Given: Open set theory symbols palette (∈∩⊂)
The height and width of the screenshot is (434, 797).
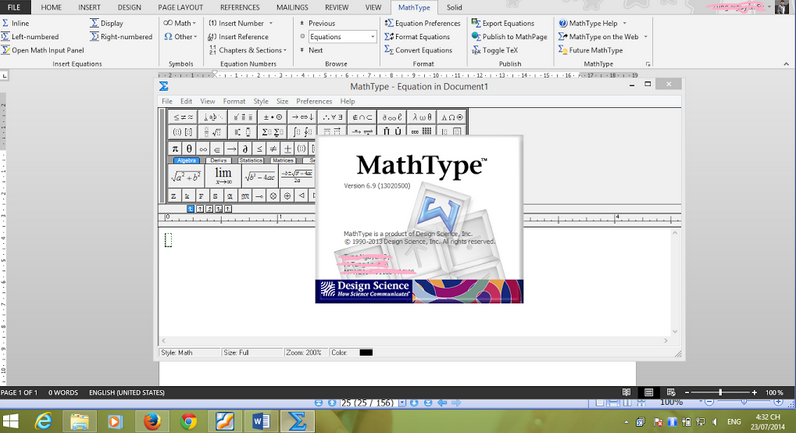Looking at the screenshot, I should click(362, 117).
